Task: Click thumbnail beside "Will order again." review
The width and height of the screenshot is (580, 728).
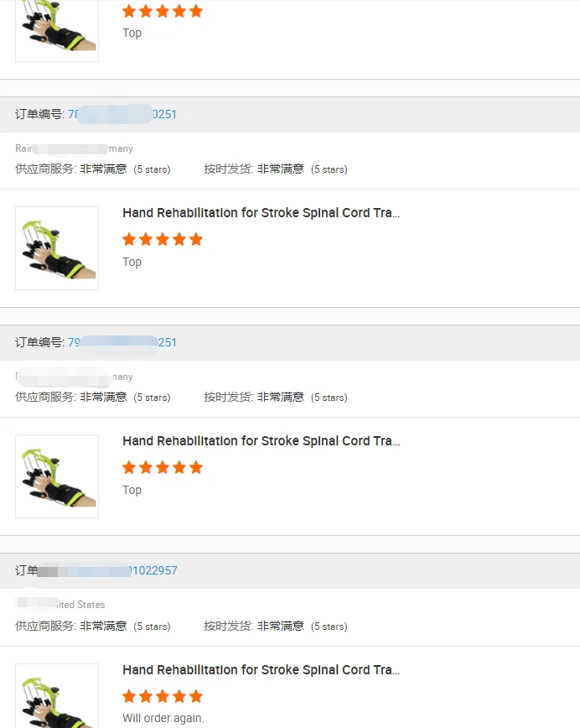Action: 57,696
